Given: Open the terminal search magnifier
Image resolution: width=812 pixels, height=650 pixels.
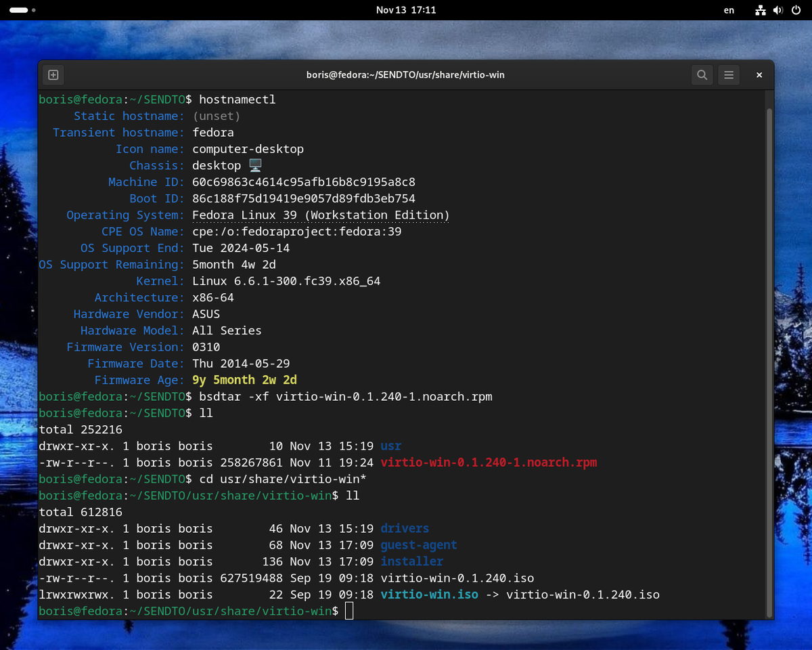Looking at the screenshot, I should point(702,74).
